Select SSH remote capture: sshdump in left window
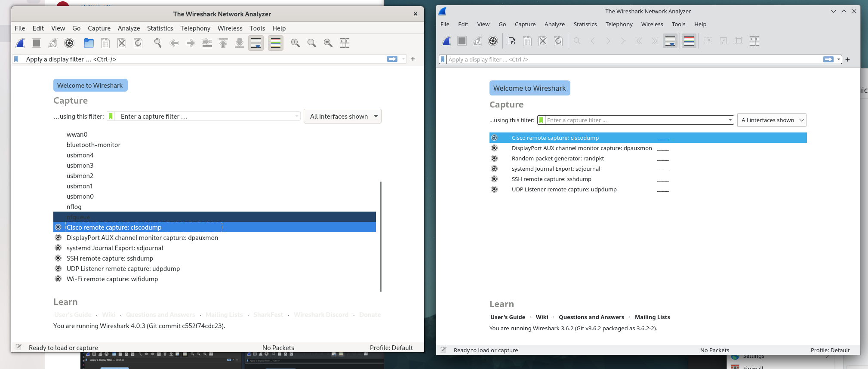 point(215,258)
